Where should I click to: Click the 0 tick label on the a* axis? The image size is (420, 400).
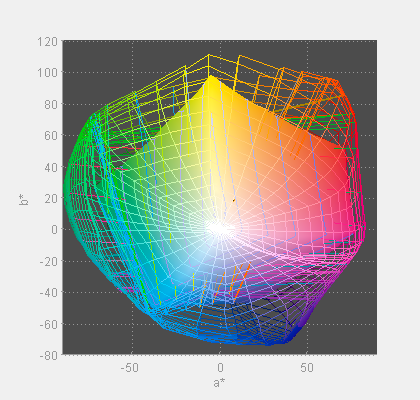click(220, 368)
